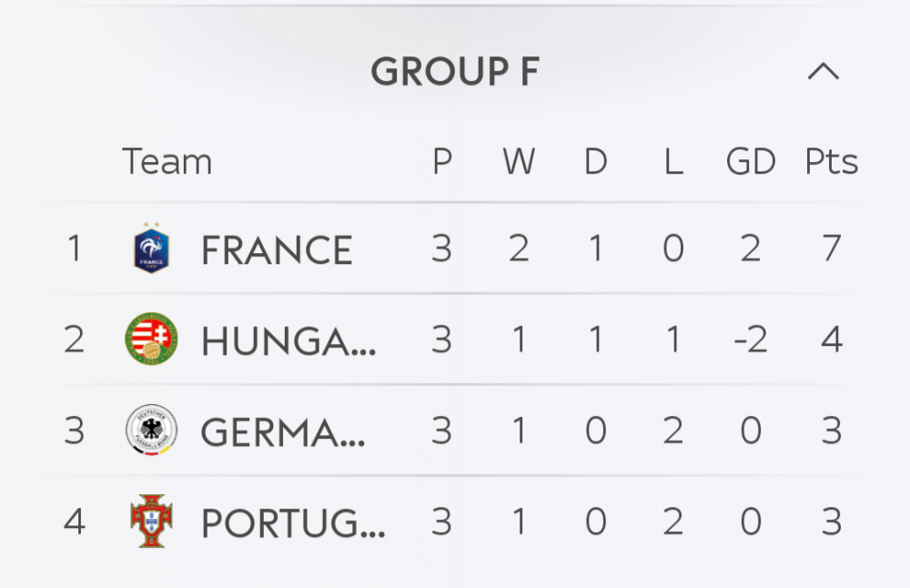Open the truncated PORTUG... team name

292,523
